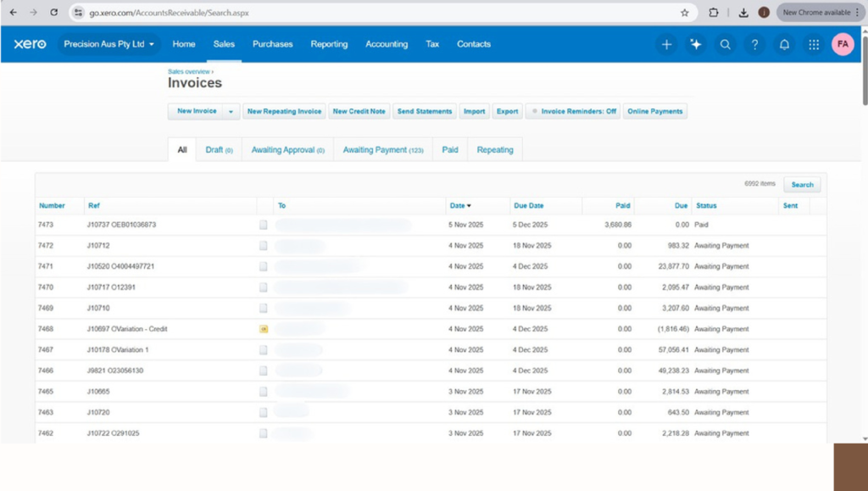Click the Xero logo in header
The image size is (868, 491).
(30, 44)
